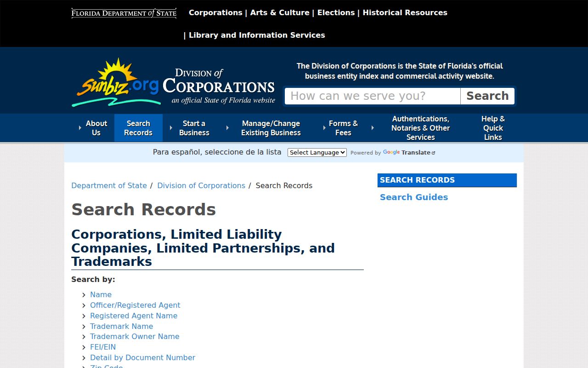Open the Select Language dropdown

click(x=317, y=152)
